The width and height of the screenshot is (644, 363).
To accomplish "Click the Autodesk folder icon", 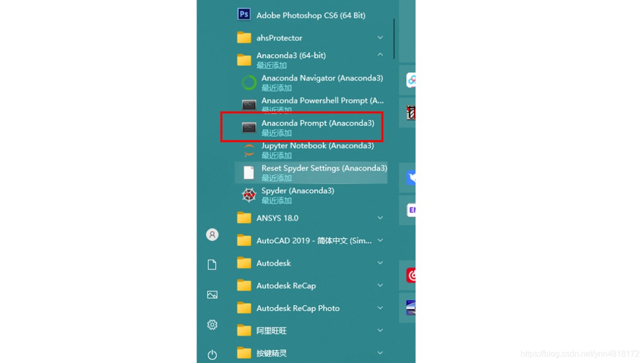I will click(244, 263).
